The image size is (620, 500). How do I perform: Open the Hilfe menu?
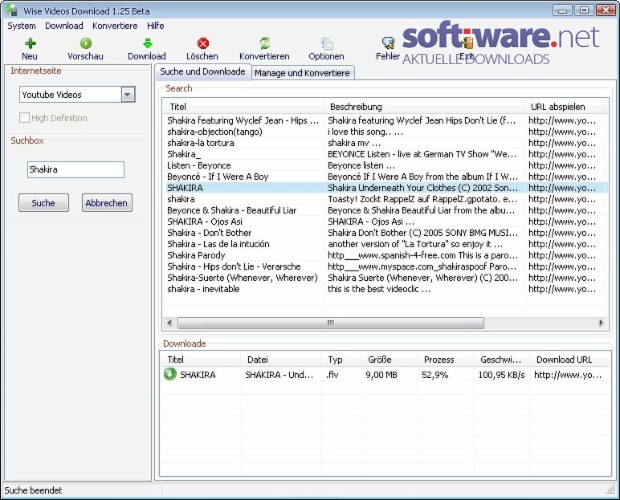(x=155, y=26)
